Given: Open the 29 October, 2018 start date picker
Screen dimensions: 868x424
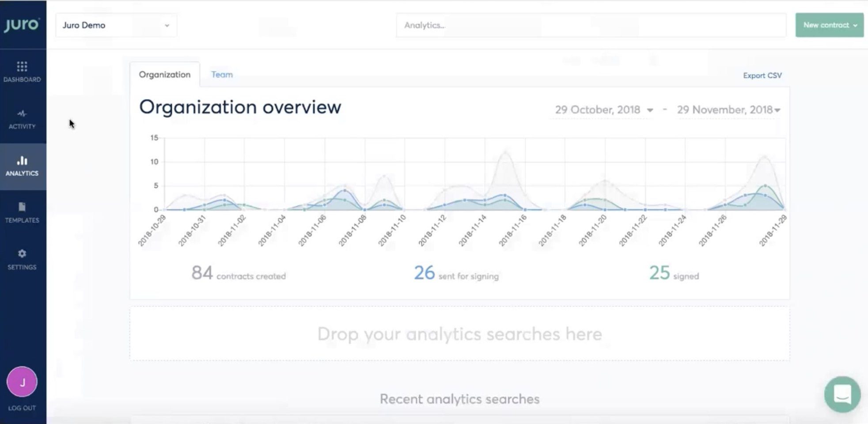Looking at the screenshot, I should [x=603, y=110].
